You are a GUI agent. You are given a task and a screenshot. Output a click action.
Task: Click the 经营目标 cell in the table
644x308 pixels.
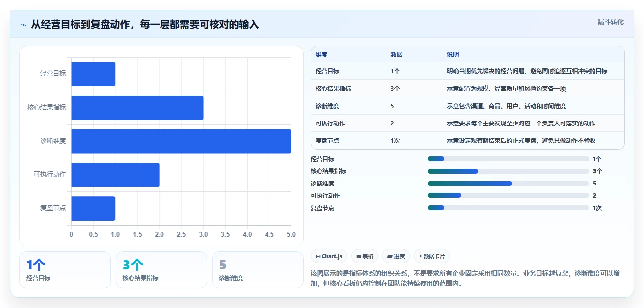point(327,71)
